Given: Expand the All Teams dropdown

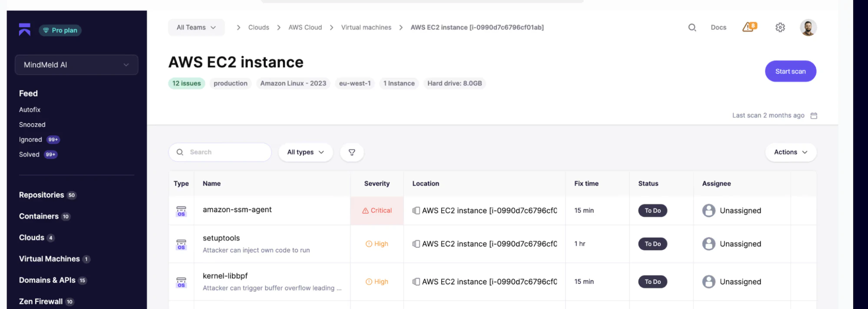Looking at the screenshot, I should click(x=196, y=27).
